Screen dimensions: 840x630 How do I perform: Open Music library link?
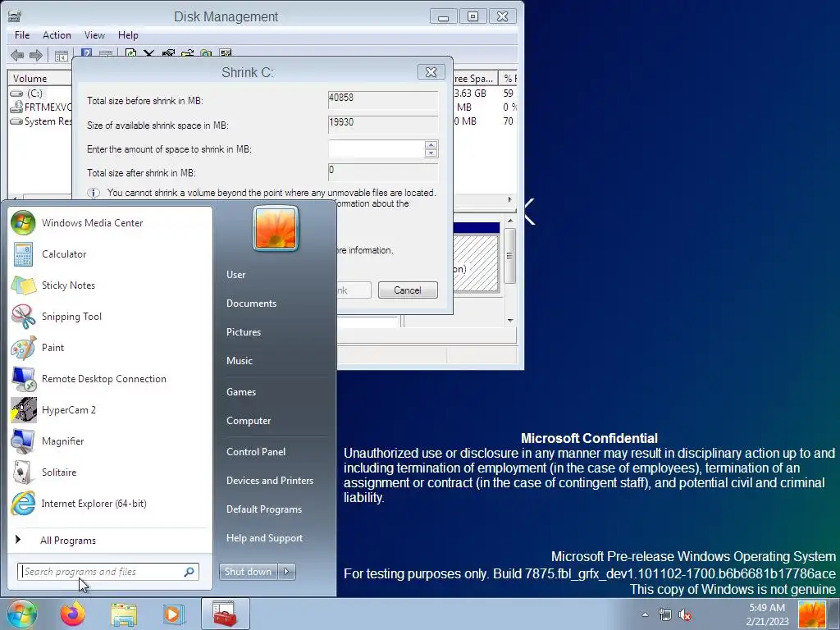240,361
